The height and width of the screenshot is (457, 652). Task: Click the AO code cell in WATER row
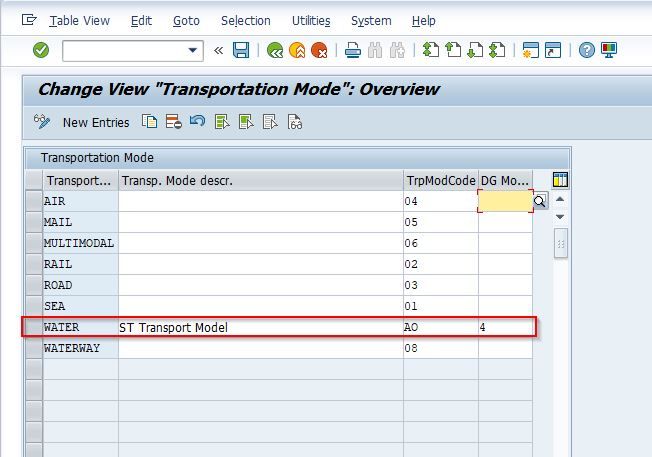441,327
